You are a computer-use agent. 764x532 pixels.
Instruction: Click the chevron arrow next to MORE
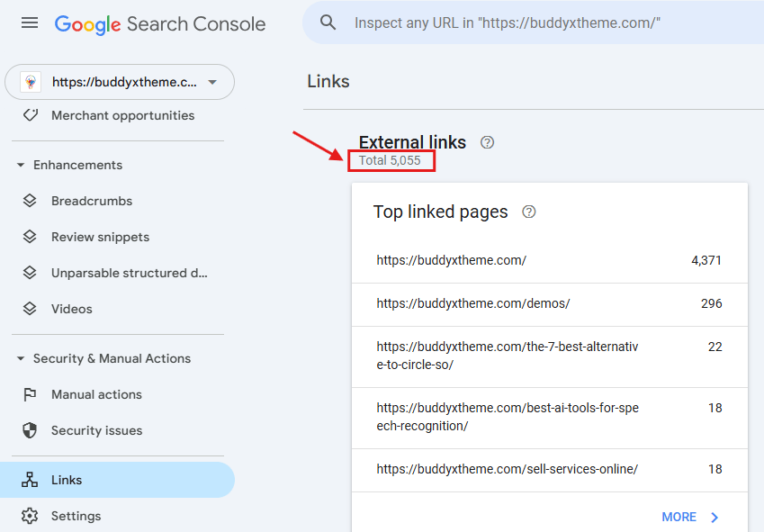pyautogui.click(x=715, y=518)
